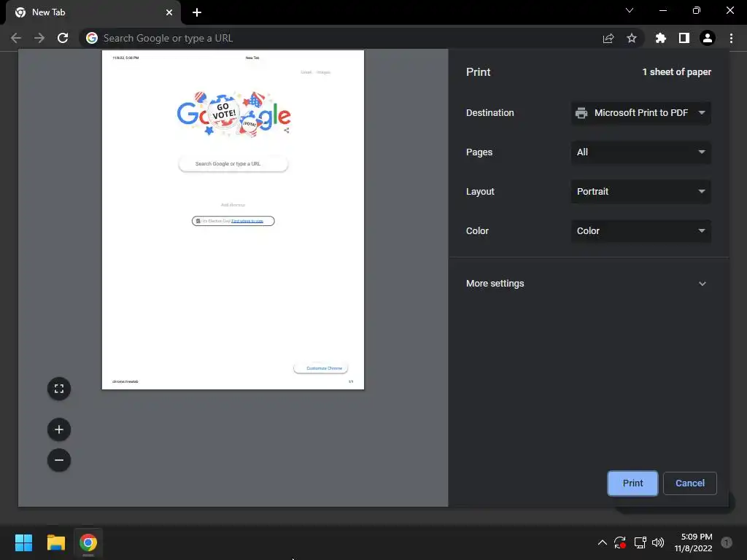Go back to previous page
This screenshot has height=560, width=747.
pos(16,38)
